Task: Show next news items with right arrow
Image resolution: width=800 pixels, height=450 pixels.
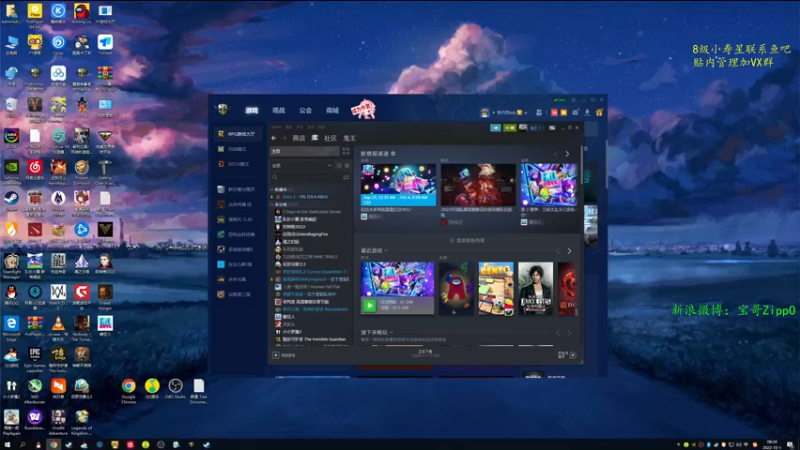Action: click(567, 154)
